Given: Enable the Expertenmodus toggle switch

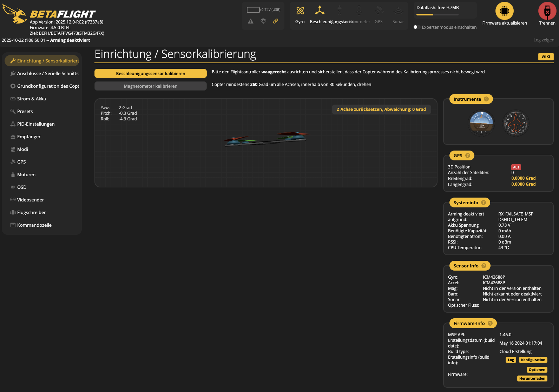Looking at the screenshot, I should [x=417, y=27].
